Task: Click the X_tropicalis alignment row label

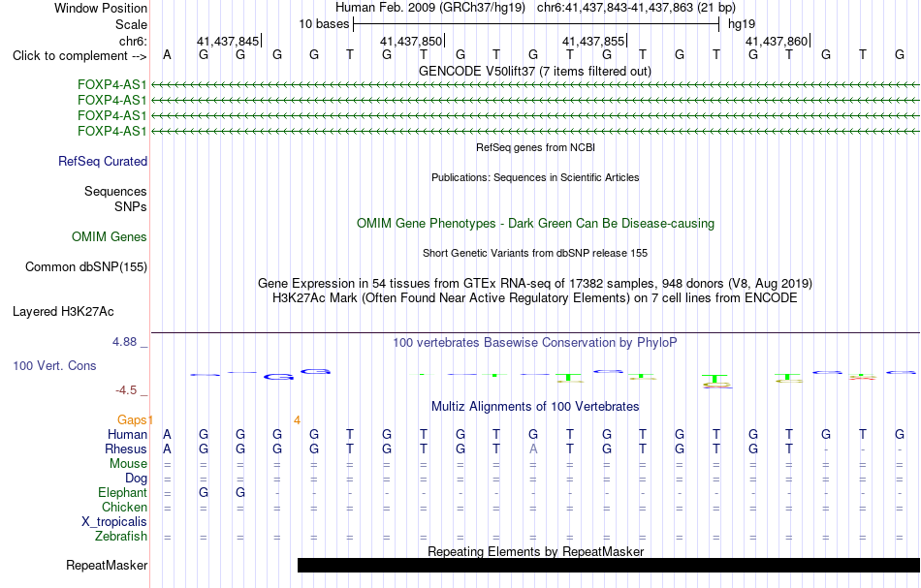Action: click(114, 522)
